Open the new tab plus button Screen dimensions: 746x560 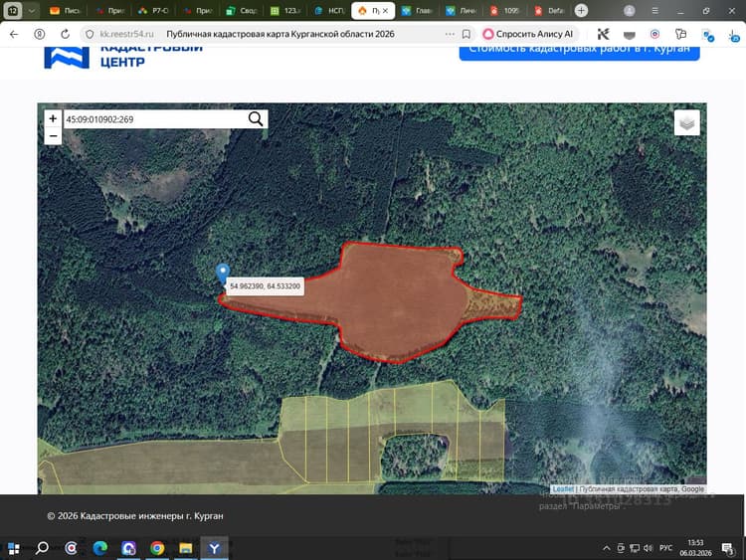581,11
